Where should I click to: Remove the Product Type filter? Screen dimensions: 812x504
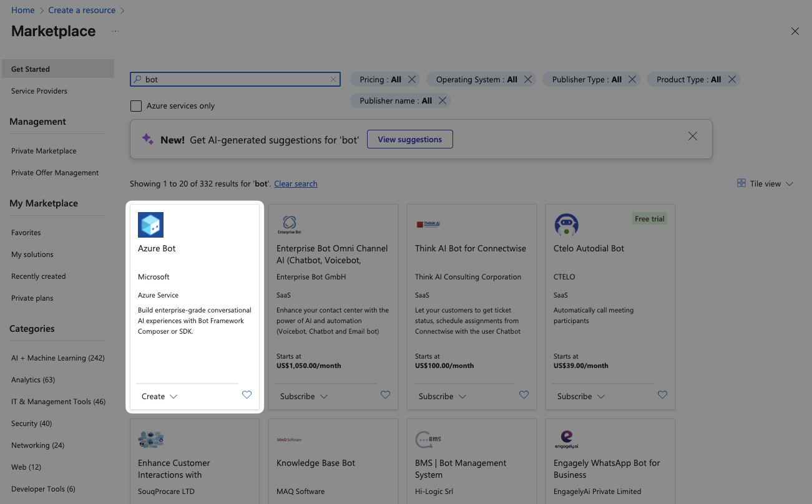(x=732, y=79)
